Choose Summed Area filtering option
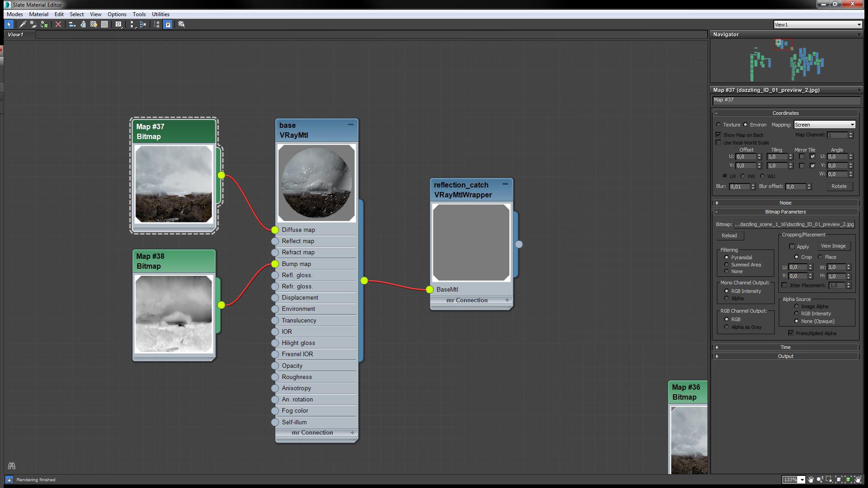The width and height of the screenshot is (868, 488). [726, 265]
